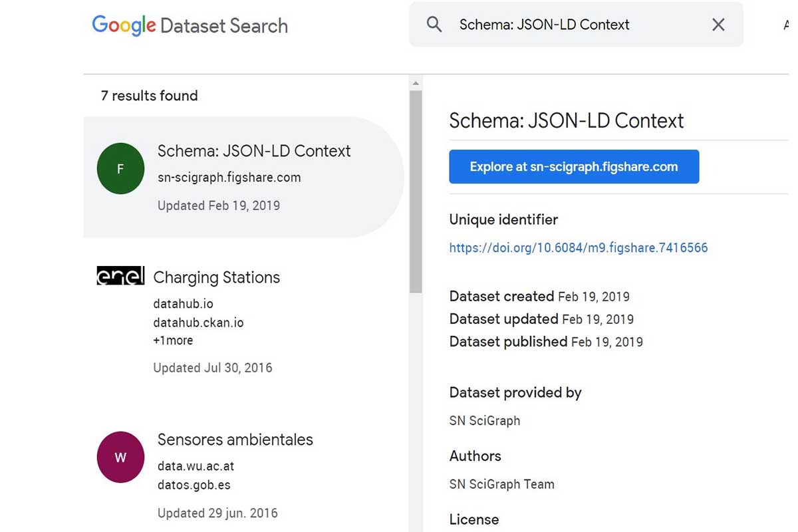Click Updated Feb 19, 2019 in first result
This screenshot has height=532, width=798.
click(219, 205)
